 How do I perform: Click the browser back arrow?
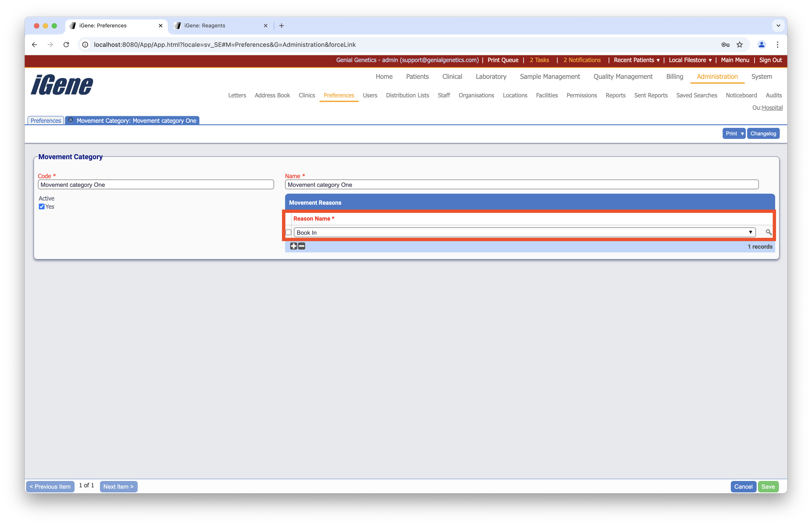click(x=34, y=45)
